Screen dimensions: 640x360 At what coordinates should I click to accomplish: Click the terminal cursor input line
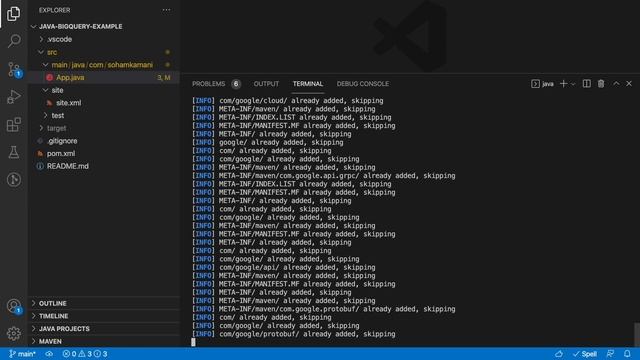click(x=193, y=342)
